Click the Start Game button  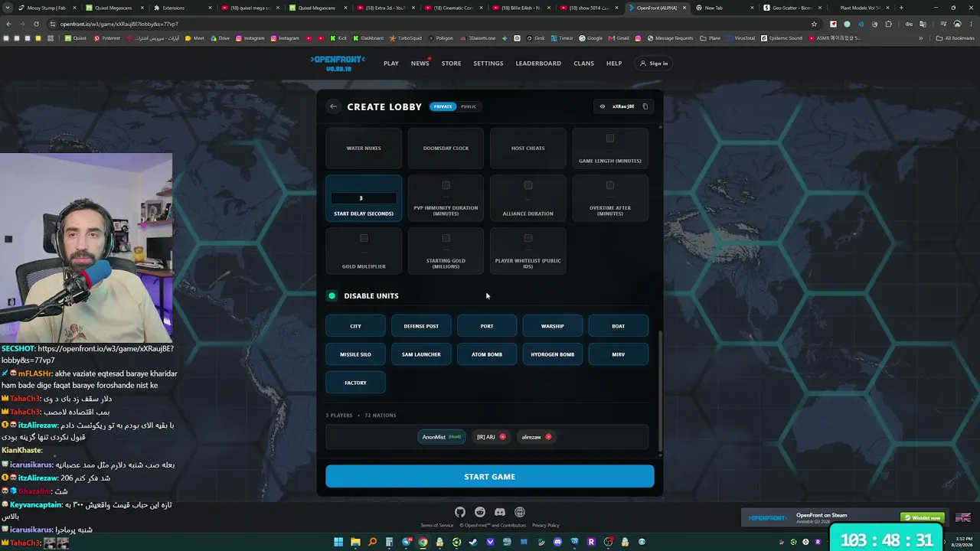pos(490,477)
